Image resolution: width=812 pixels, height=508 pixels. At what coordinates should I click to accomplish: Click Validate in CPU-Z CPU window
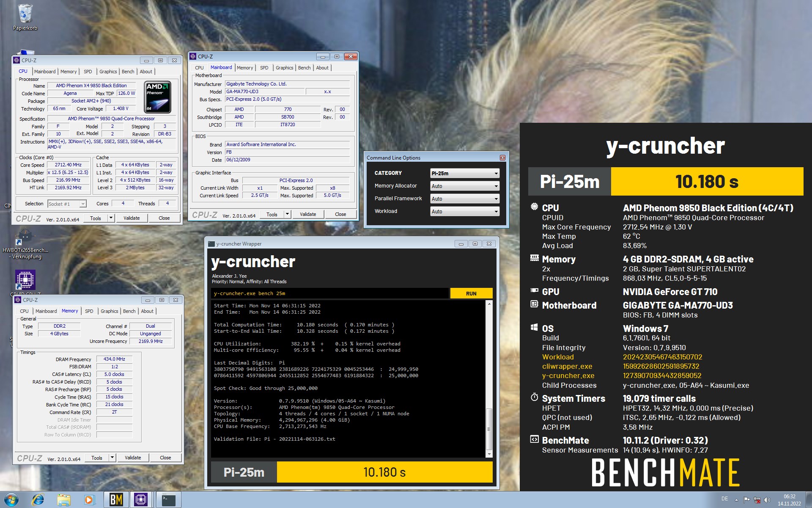click(x=132, y=218)
